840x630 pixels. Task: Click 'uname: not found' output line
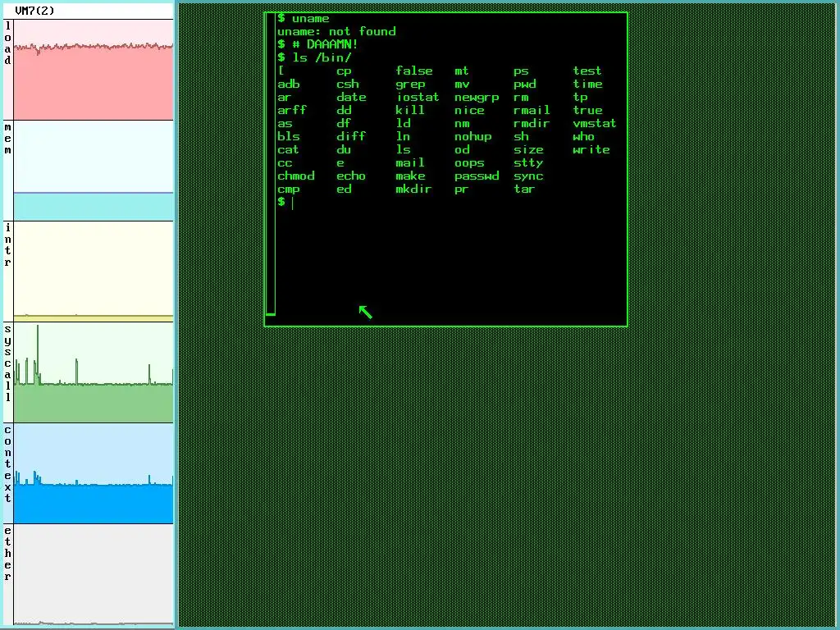pos(336,32)
